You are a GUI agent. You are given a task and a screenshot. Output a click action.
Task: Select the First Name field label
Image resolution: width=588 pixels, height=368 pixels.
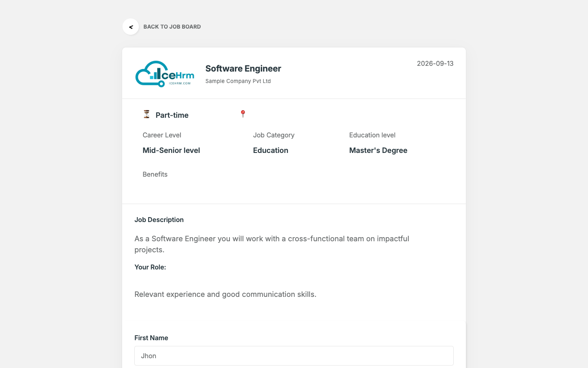(151, 338)
